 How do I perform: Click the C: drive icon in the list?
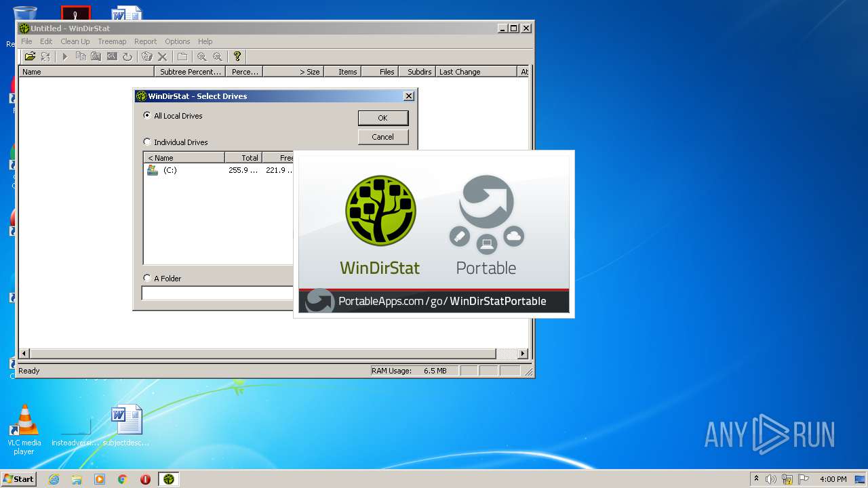(x=153, y=170)
